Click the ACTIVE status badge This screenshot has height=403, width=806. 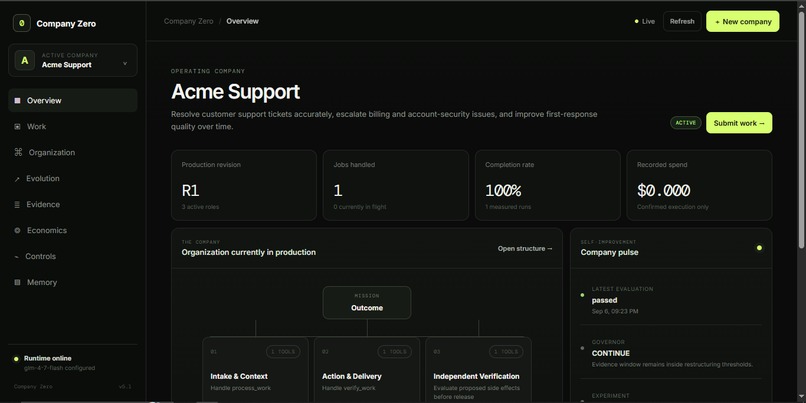point(685,123)
